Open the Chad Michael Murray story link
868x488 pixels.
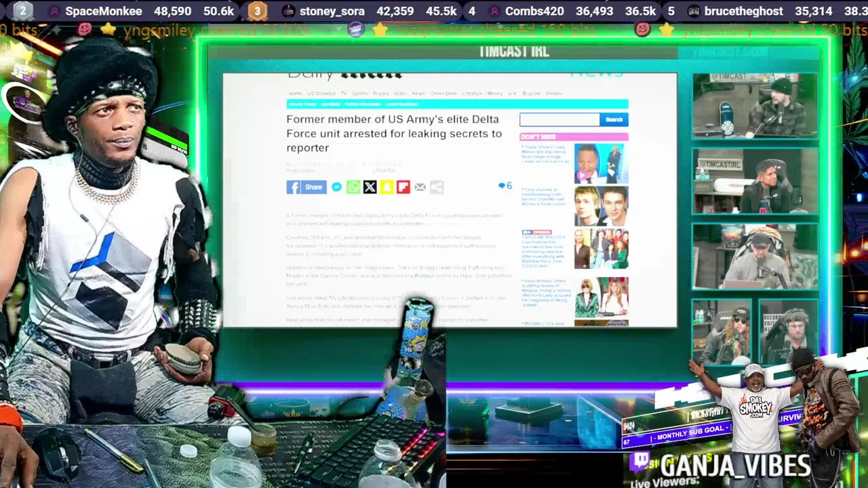coord(544,197)
